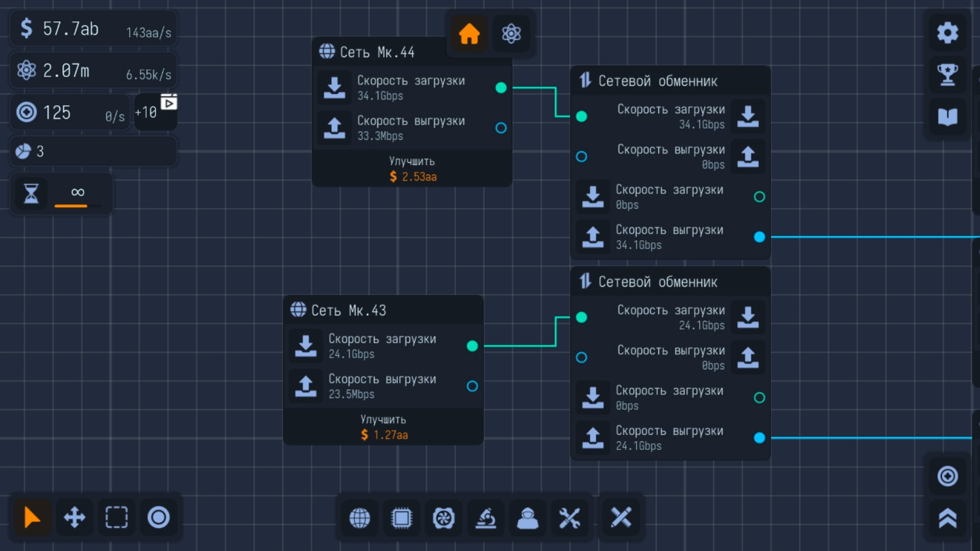Click Сеть Мк.43 download output port

coord(473,346)
